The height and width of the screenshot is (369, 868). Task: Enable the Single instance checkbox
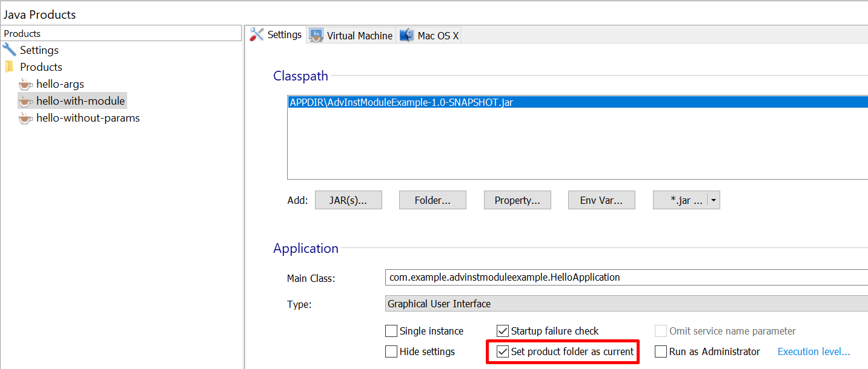391,331
